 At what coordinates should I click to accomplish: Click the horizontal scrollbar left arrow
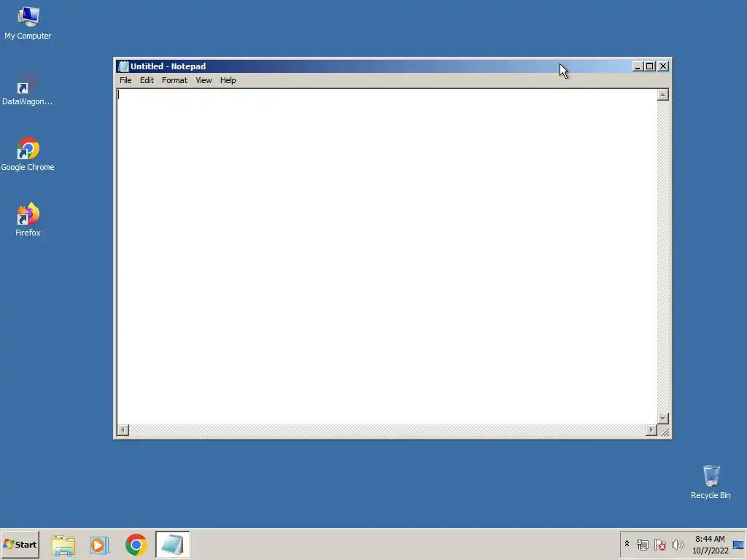pos(123,430)
